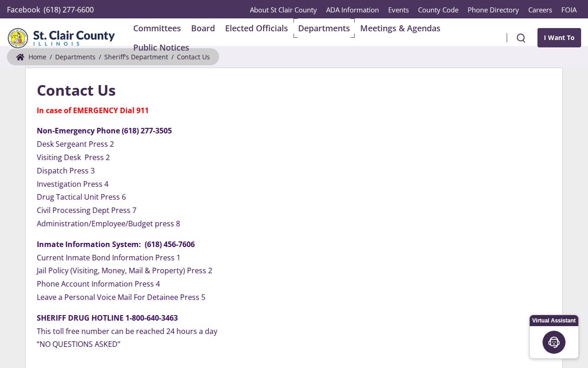Image resolution: width=588 pixels, height=368 pixels.
Task: Open the Careers link
Action: [x=540, y=10]
